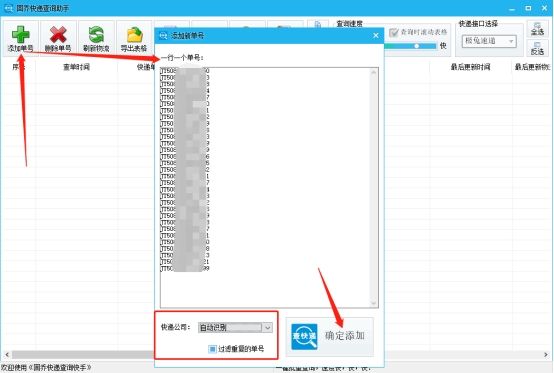Click the 最后更新时间 column header
Image resolution: width=554 pixels, height=373 pixels.
[x=470, y=67]
